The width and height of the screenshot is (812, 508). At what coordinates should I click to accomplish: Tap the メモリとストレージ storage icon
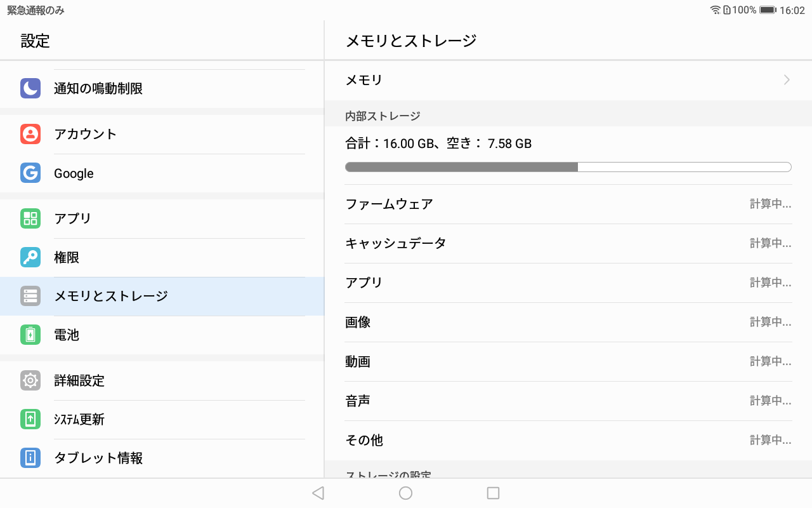tap(30, 296)
